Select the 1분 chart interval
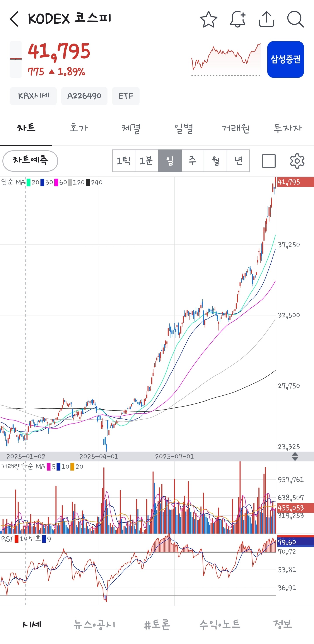 click(146, 161)
